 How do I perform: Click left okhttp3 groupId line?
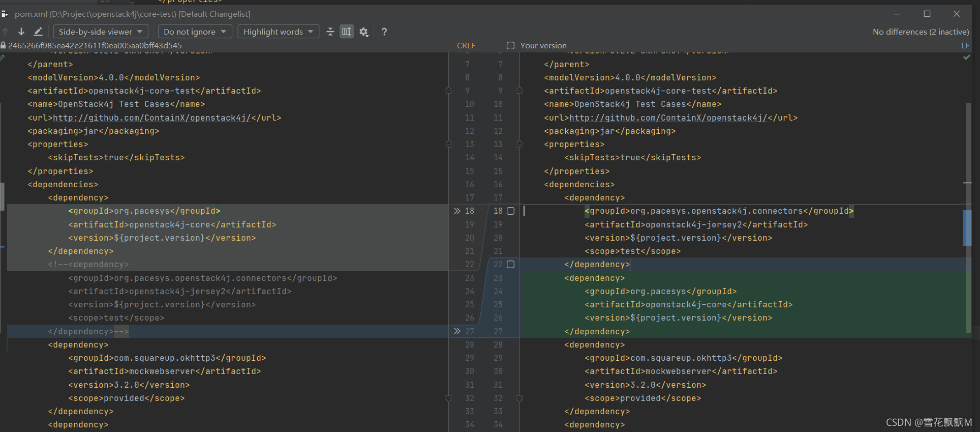click(167, 358)
